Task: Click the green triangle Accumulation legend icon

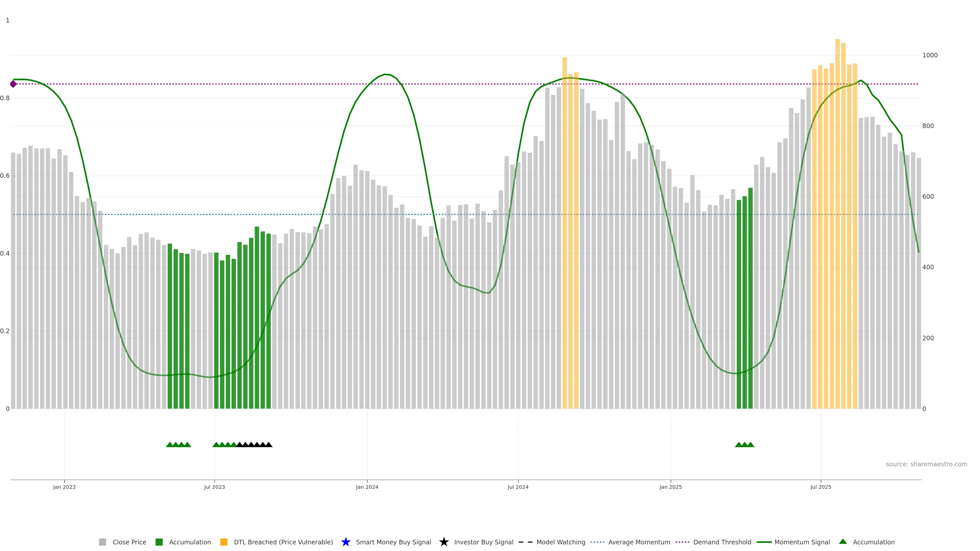Action: 843,542
